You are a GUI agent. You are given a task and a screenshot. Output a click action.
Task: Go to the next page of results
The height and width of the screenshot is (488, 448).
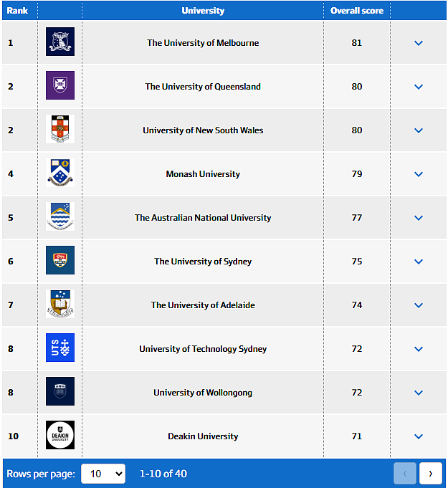pos(431,474)
